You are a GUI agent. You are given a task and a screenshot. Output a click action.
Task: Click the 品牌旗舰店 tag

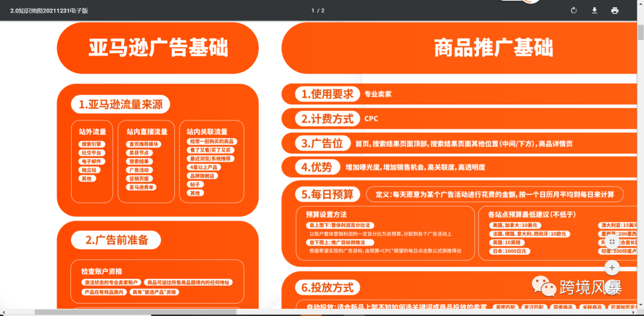click(x=202, y=176)
